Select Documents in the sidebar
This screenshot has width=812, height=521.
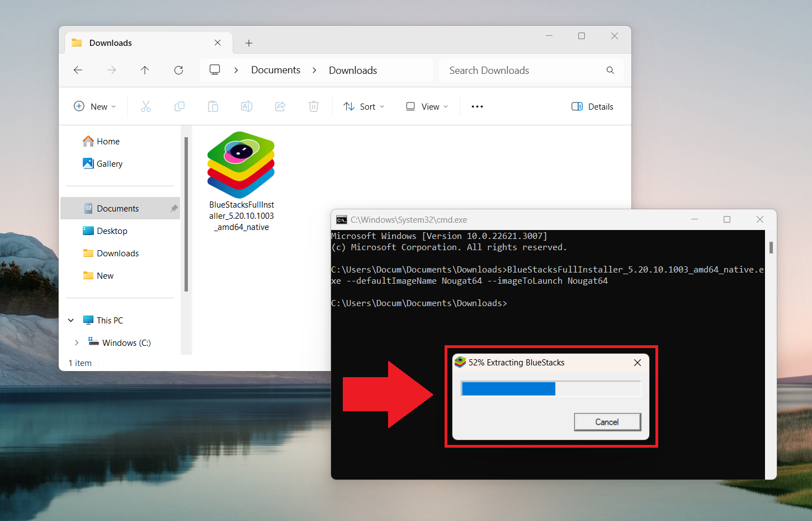(x=120, y=208)
